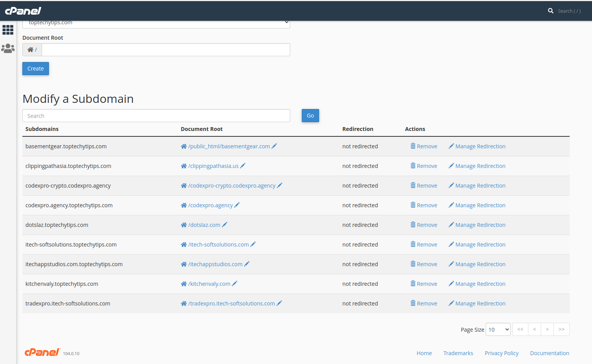The image size is (592, 364).
Task: Go to previous page of subdomains
Action: [x=535, y=329]
